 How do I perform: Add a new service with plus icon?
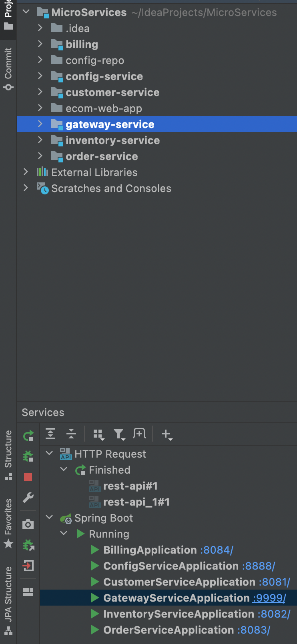pyautogui.click(x=167, y=434)
